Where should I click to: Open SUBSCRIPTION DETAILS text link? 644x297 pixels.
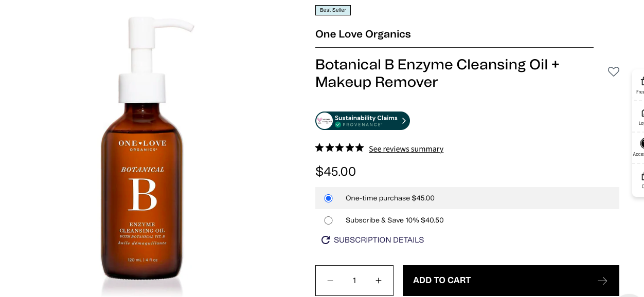tap(379, 240)
